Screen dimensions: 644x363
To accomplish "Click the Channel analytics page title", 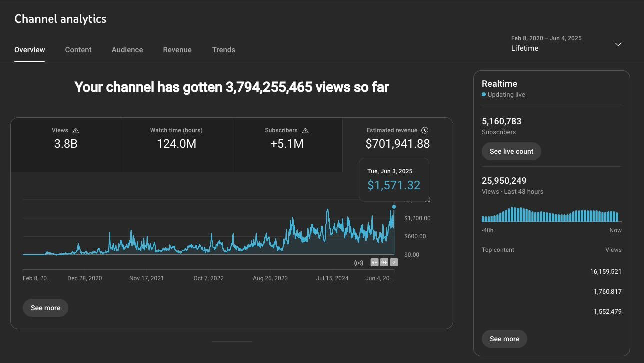I will [x=60, y=19].
